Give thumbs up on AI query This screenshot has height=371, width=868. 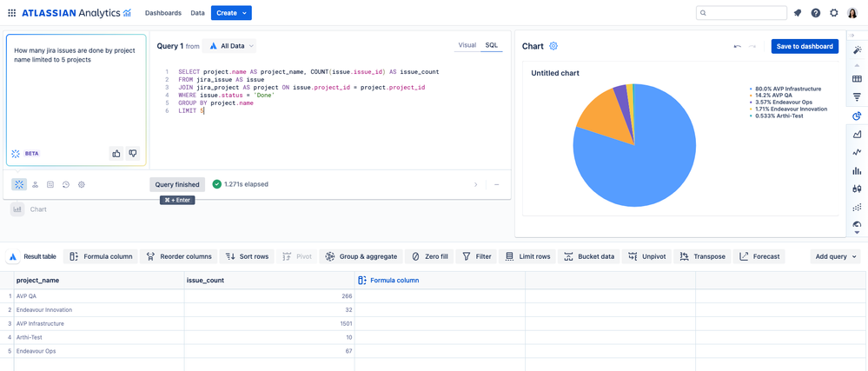[x=116, y=154]
